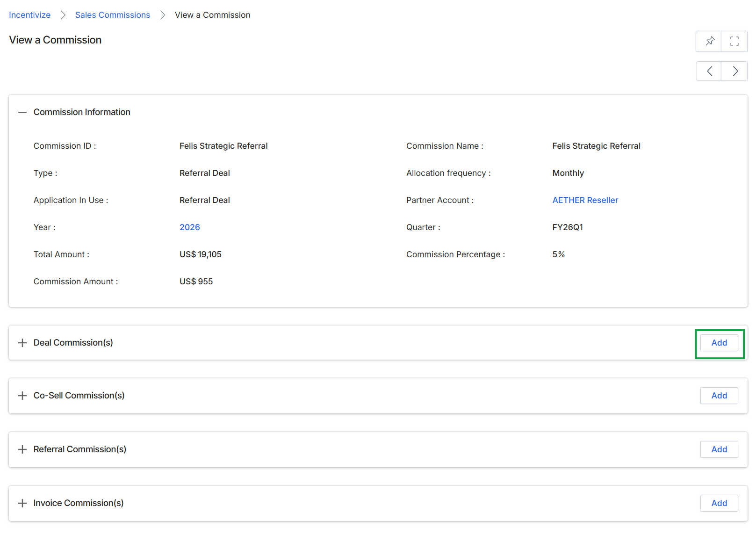Select the Commission Name value Felis Strategic Referral
This screenshot has height=535, width=756.
pos(596,146)
